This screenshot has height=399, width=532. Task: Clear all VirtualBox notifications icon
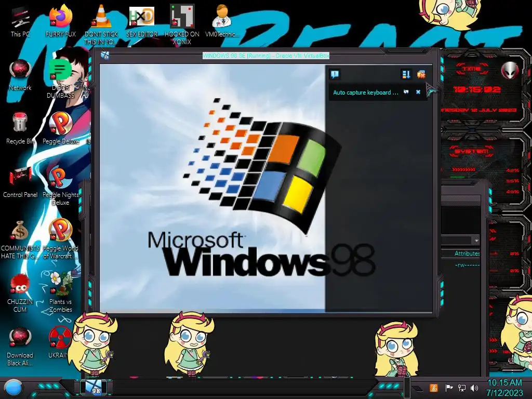tap(421, 74)
